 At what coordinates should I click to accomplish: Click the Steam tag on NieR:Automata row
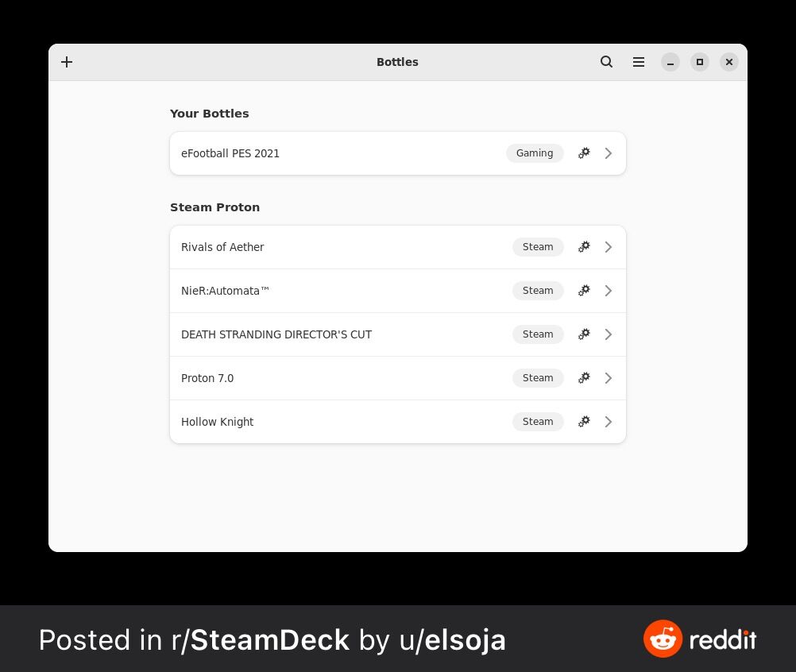(x=538, y=291)
